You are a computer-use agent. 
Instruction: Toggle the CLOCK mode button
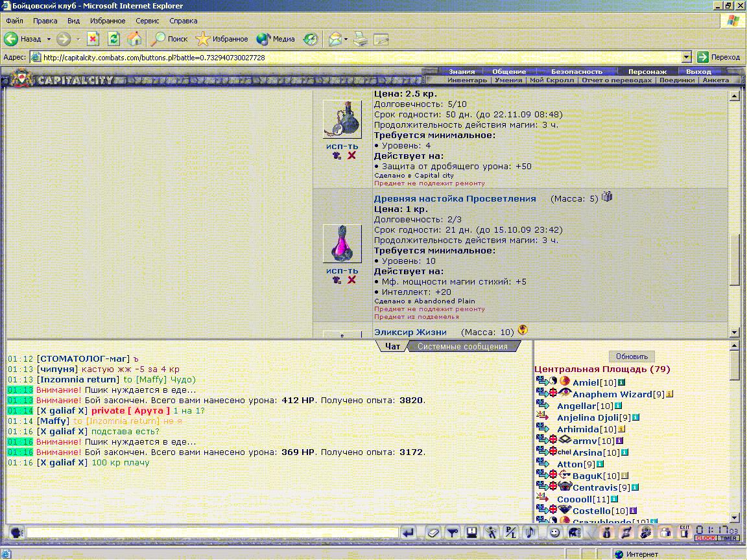coord(705,538)
